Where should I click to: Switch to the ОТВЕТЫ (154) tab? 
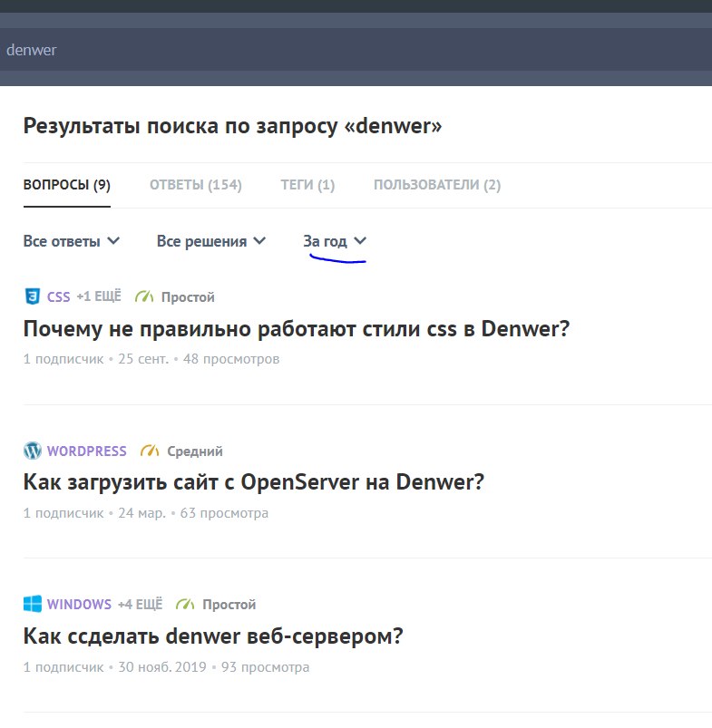pos(196,185)
